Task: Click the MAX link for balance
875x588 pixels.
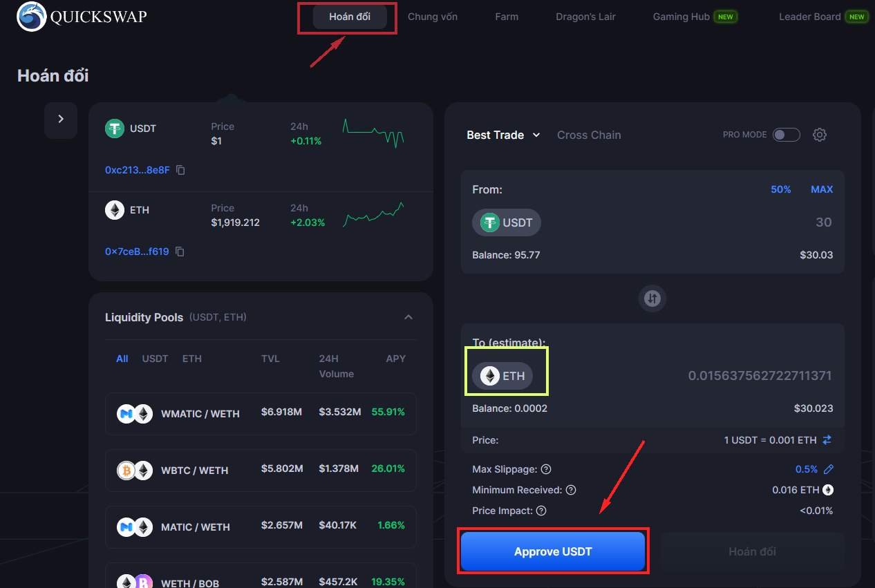Action: coord(821,189)
